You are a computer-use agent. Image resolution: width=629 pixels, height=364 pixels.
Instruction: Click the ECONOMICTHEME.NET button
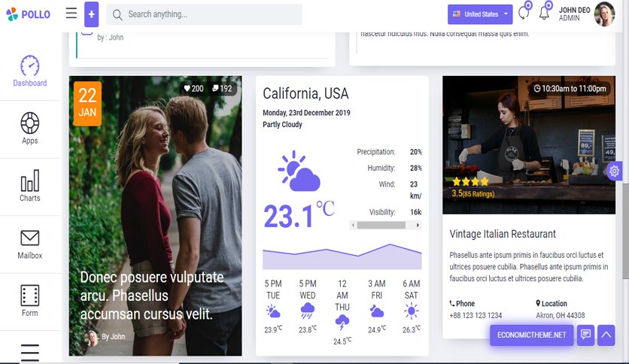(531, 335)
